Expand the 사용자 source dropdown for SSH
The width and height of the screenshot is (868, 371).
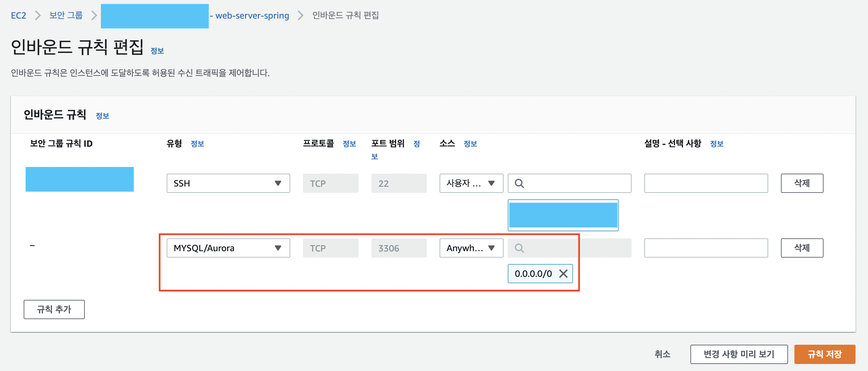click(471, 184)
